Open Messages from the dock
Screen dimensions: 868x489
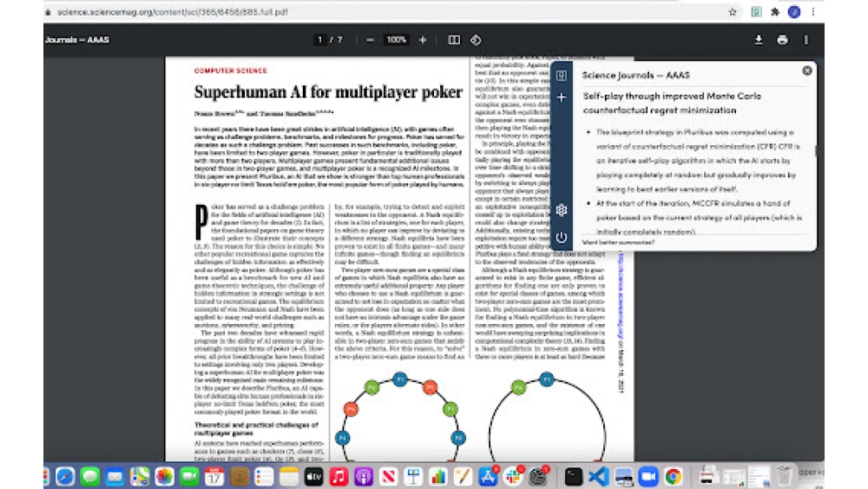coord(89,476)
